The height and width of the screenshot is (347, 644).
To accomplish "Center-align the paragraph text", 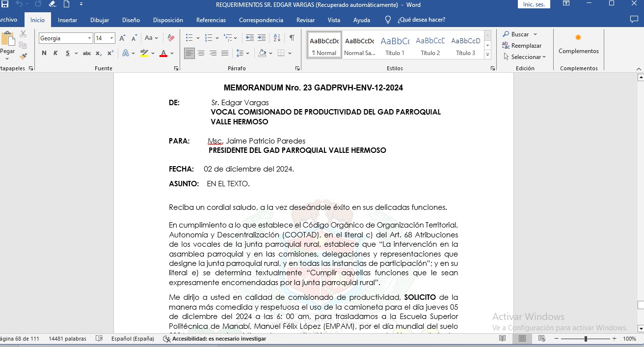I will click(201, 53).
